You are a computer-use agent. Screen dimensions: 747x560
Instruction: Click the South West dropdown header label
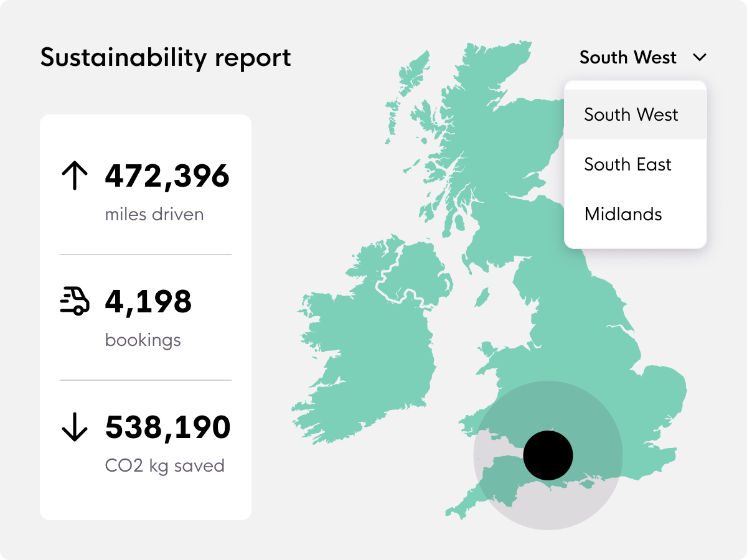pyautogui.click(x=627, y=58)
